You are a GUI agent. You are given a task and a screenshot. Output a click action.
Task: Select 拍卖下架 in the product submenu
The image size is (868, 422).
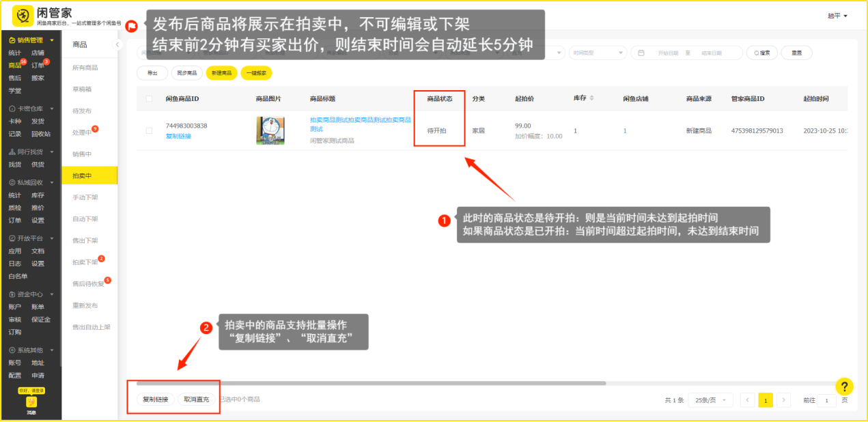pos(85,262)
